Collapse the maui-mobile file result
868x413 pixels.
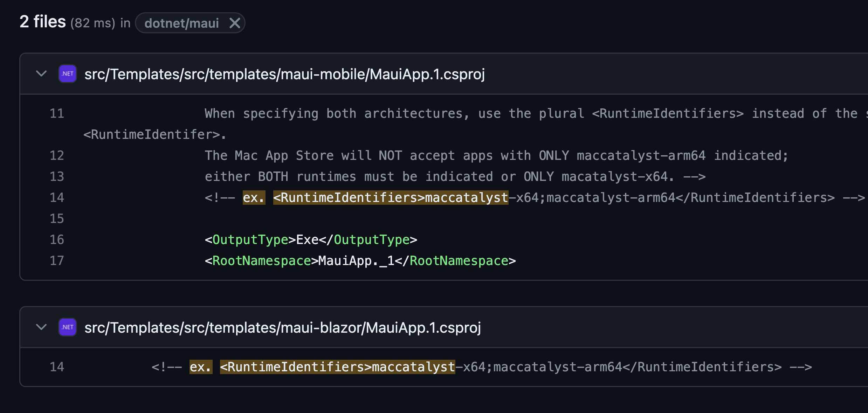[41, 74]
